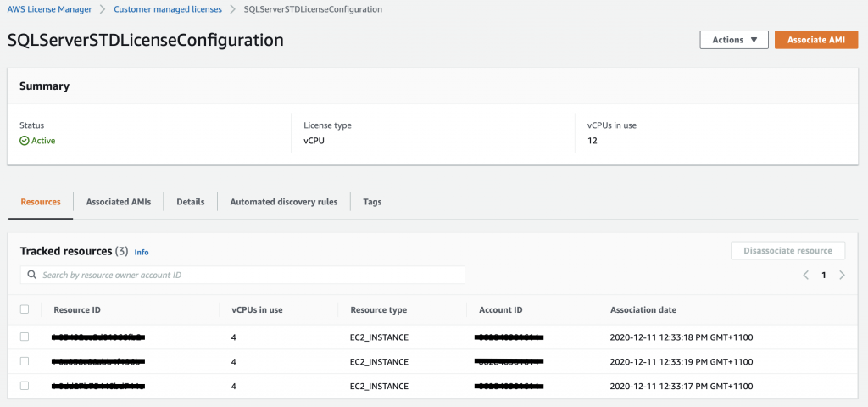
Task: Open AWS License Manager breadcrumb link
Action: (49, 9)
